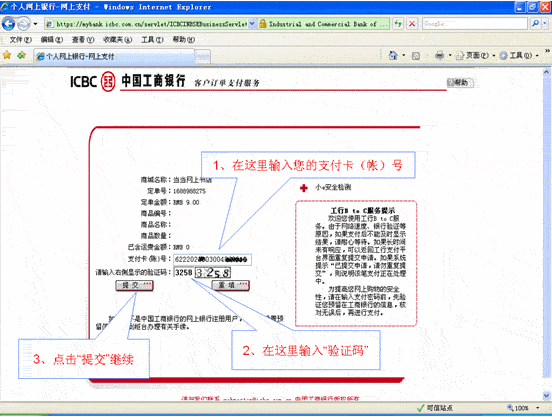This screenshot has height=417, width=552.
Task: Click the add to favorites icon
Action: (x=21, y=55)
